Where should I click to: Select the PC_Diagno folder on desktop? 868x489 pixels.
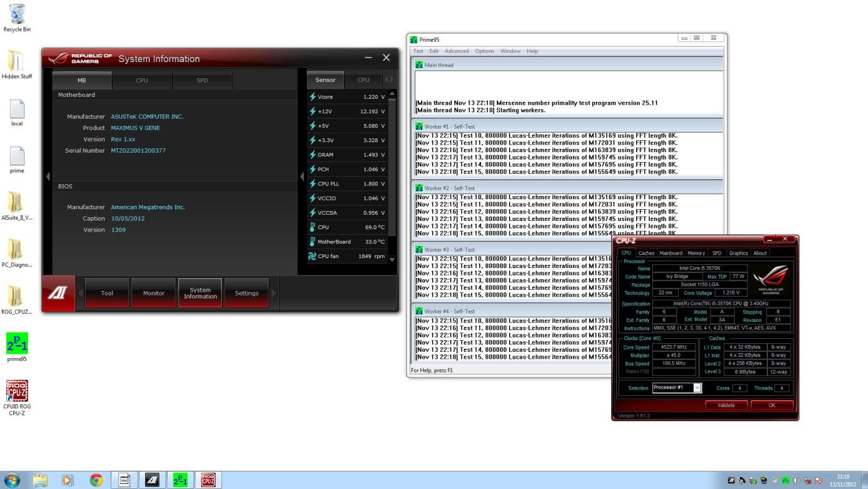[17, 253]
